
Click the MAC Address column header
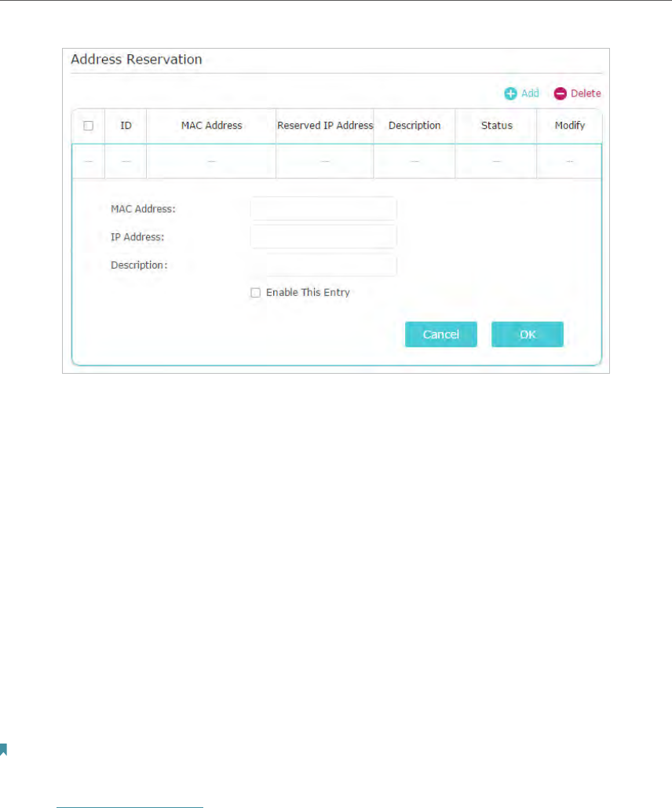coord(211,125)
